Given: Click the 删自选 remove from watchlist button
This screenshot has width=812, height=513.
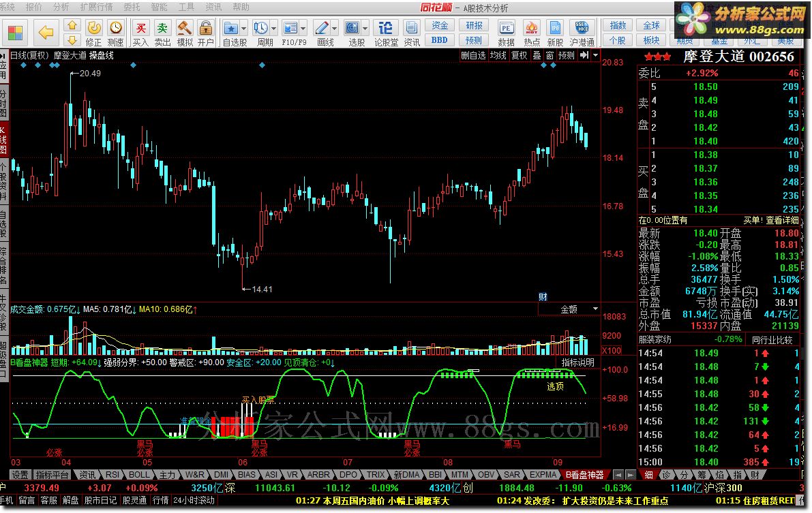Looking at the screenshot, I should tap(473, 55).
